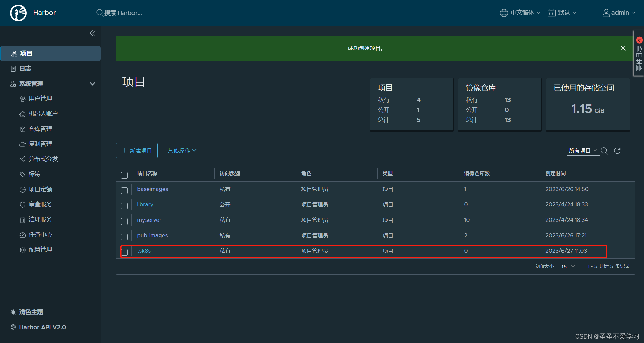Image resolution: width=644 pixels, height=343 pixels.
Task: Click the 配置管理 gear icon
Action: coord(22,250)
